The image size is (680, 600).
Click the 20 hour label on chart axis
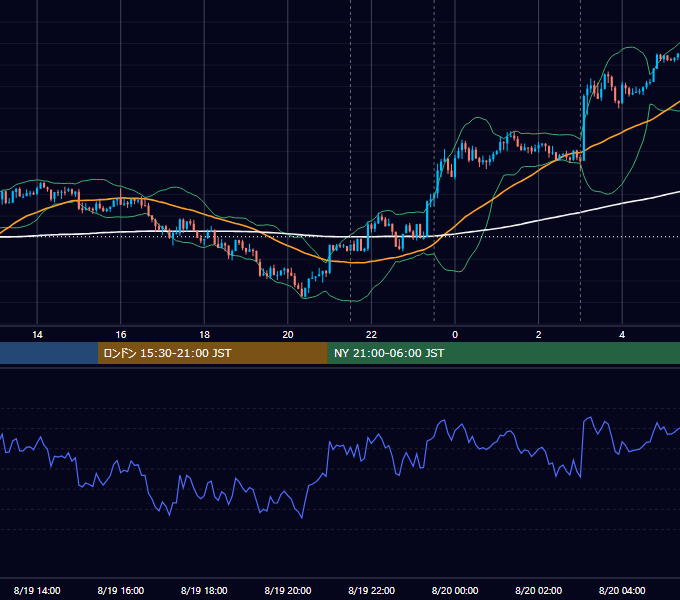[x=288, y=335]
